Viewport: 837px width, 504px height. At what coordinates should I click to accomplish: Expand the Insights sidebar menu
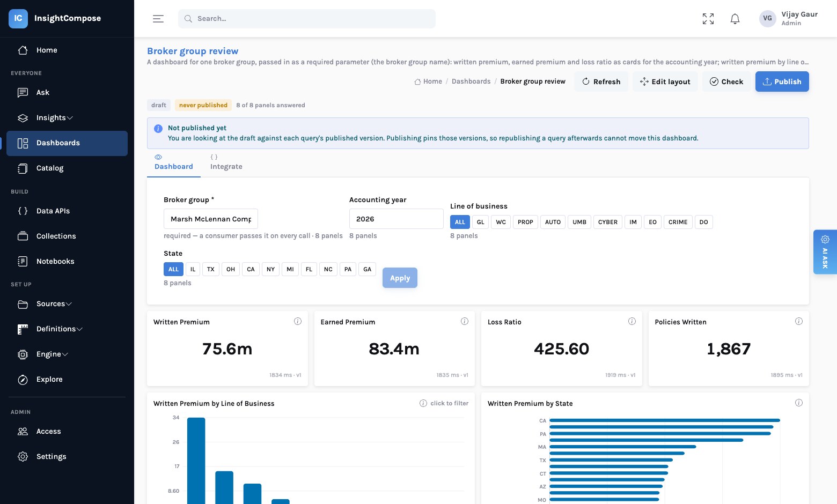point(67,117)
